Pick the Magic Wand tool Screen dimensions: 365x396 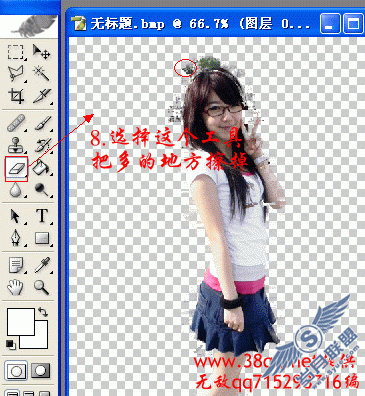click(x=41, y=73)
